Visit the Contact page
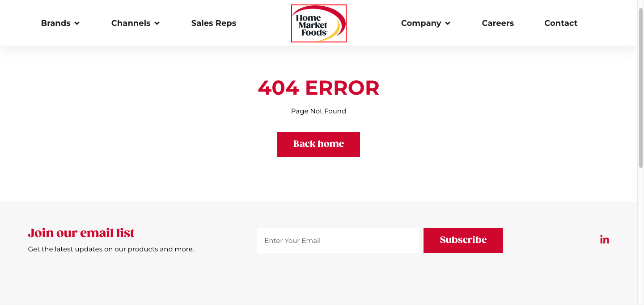Viewport: 644px width, 305px height. 561,23
